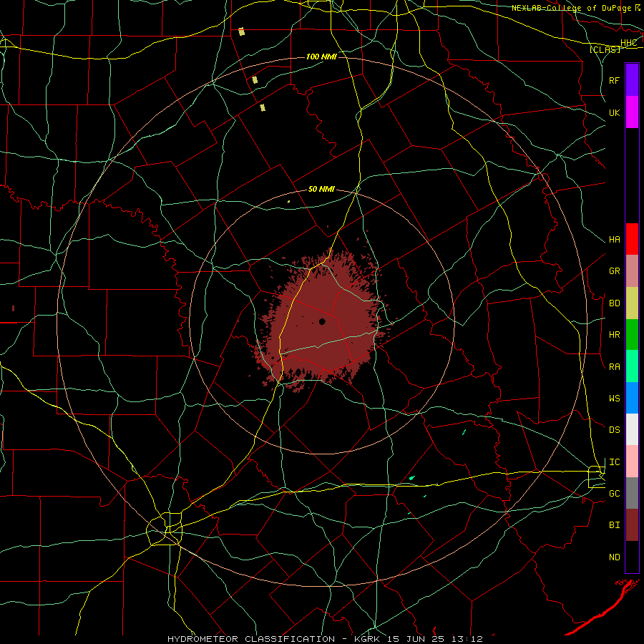
Task: Pick the RA mint-green legend swatch
Action: [632, 366]
